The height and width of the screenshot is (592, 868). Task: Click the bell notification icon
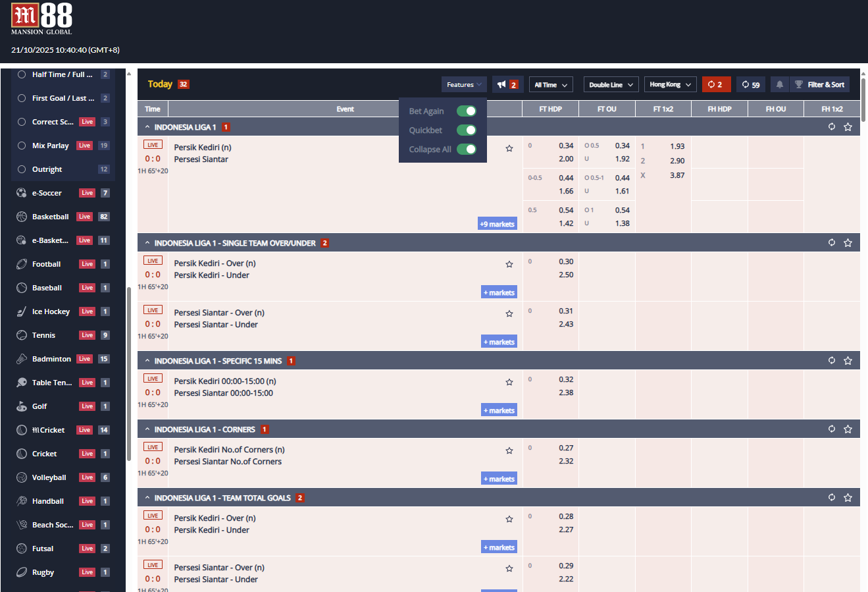(779, 84)
